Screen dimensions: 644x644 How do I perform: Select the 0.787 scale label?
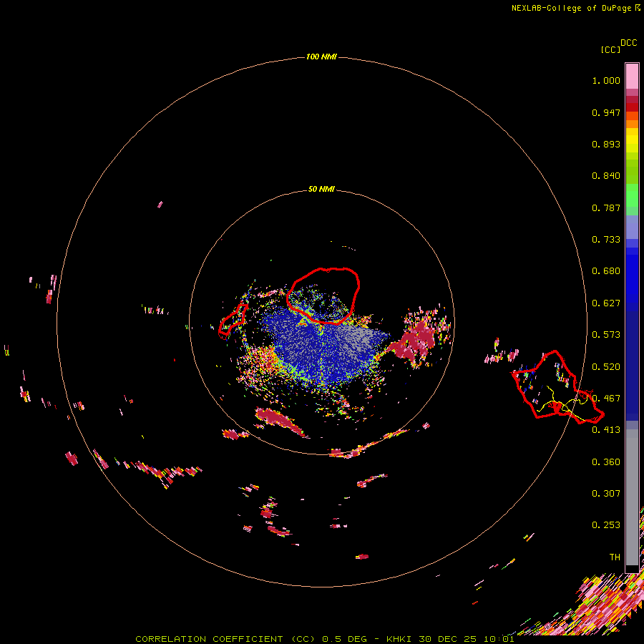[x=606, y=208]
